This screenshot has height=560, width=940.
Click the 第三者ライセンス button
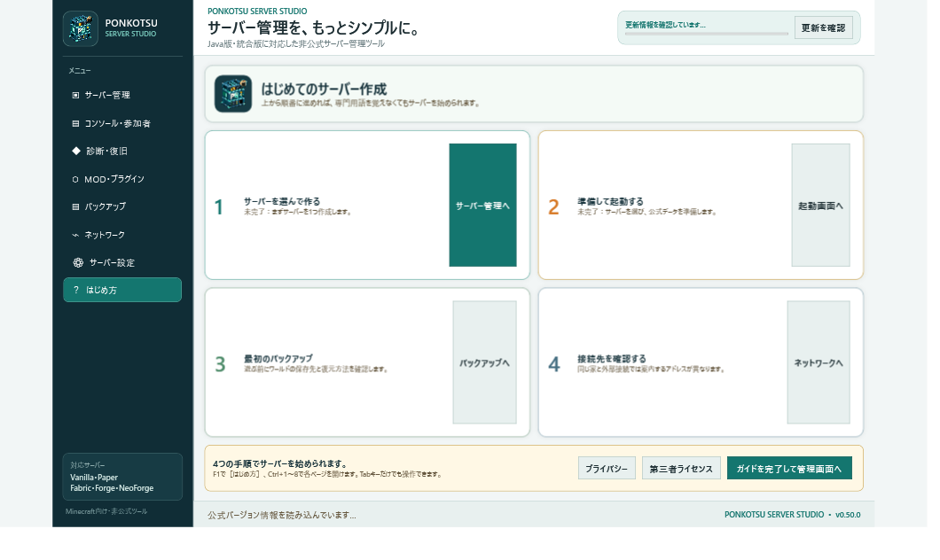[681, 469]
